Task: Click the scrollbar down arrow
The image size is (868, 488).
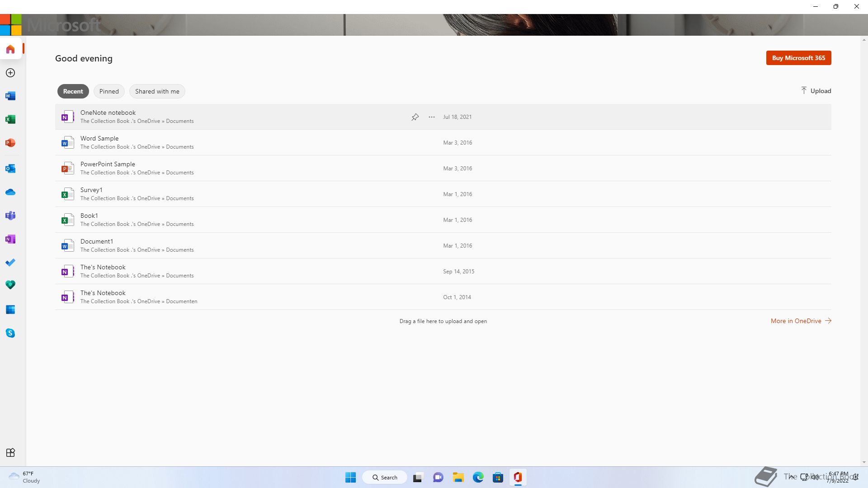Action: point(864,462)
